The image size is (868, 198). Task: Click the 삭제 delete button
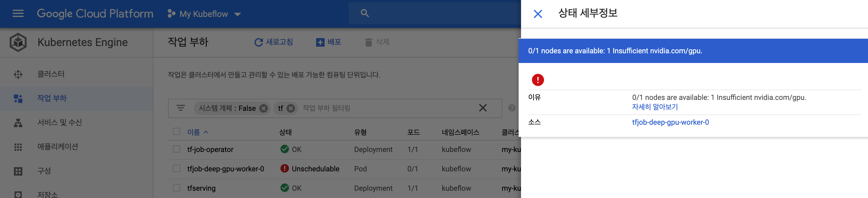377,42
